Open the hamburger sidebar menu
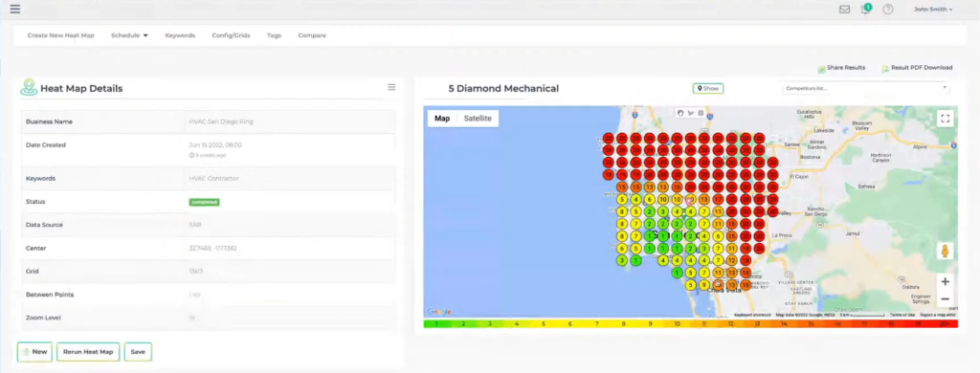Image resolution: width=980 pixels, height=373 pixels. click(15, 9)
